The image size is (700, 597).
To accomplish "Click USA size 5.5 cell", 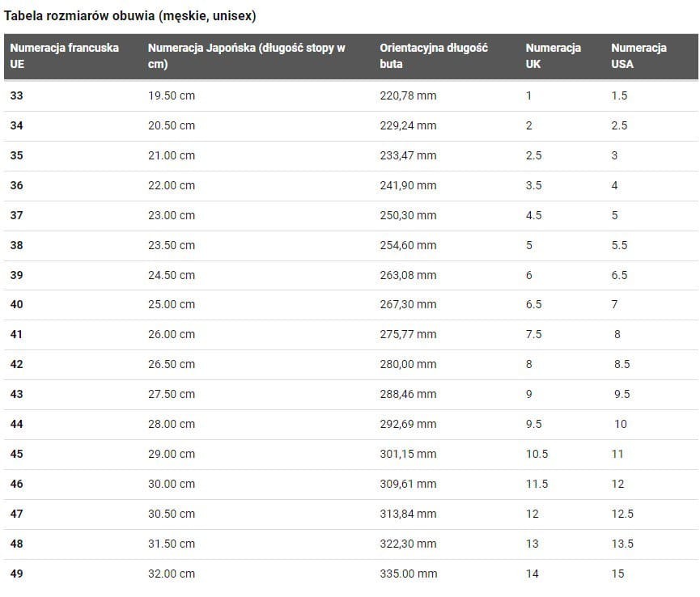I will pos(619,245).
